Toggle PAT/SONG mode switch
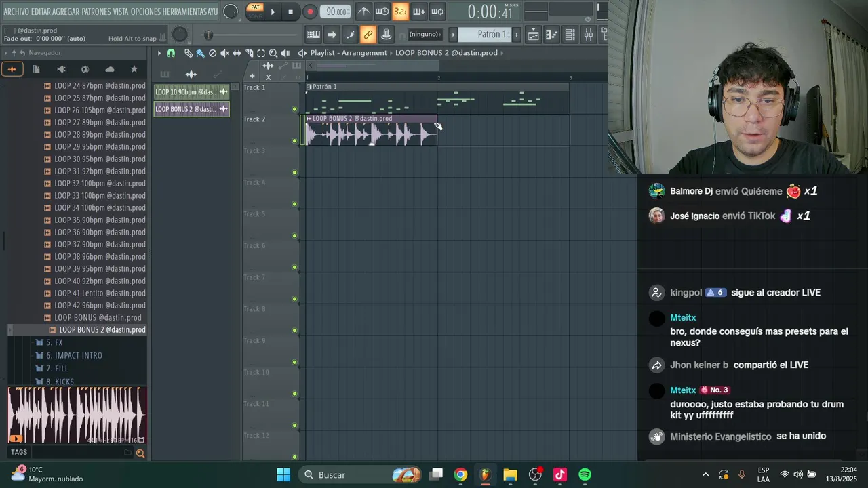This screenshot has width=868, height=488. pos(255,12)
